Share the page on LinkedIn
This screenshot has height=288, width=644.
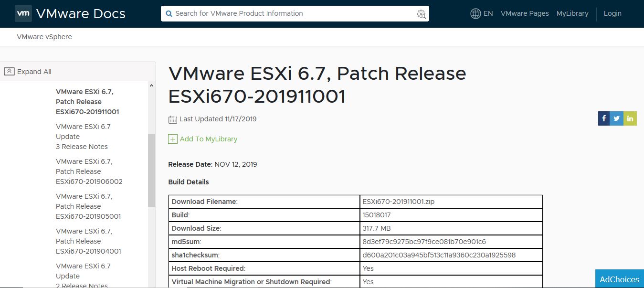point(630,118)
